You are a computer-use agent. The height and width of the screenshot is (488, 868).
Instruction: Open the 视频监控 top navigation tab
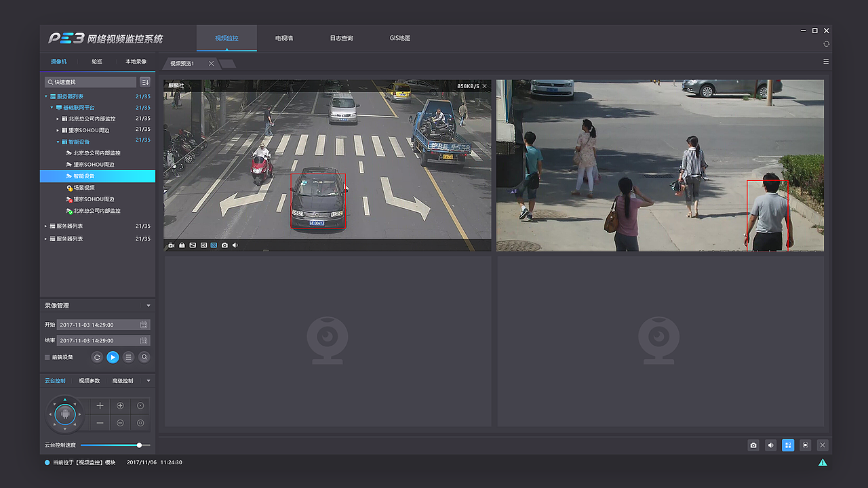pos(226,38)
